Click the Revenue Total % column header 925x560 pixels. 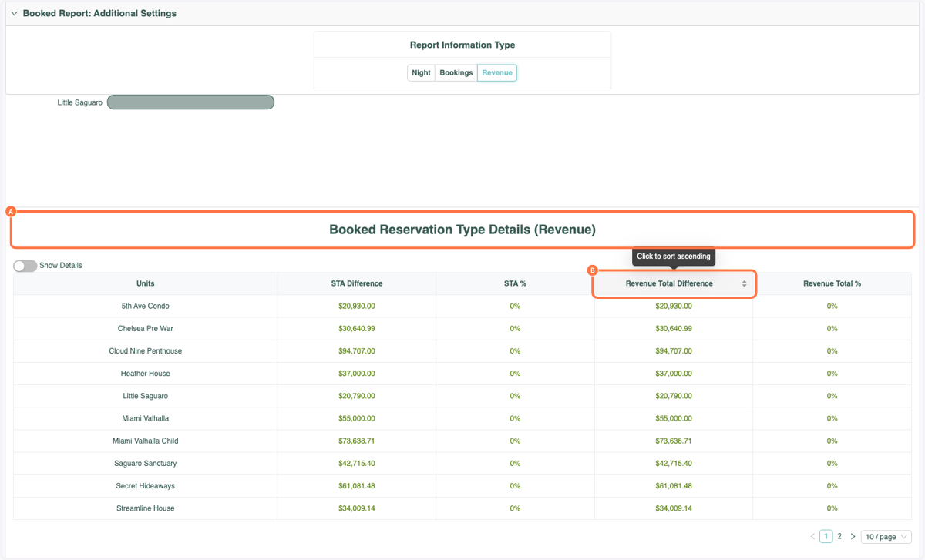point(832,283)
